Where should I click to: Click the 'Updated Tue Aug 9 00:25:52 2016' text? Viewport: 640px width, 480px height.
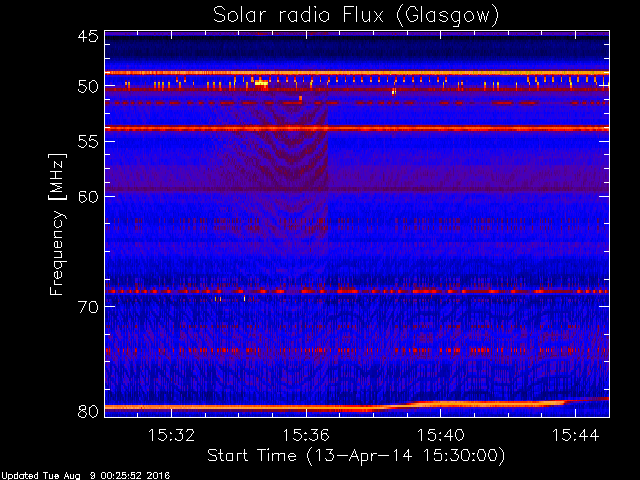85,476
